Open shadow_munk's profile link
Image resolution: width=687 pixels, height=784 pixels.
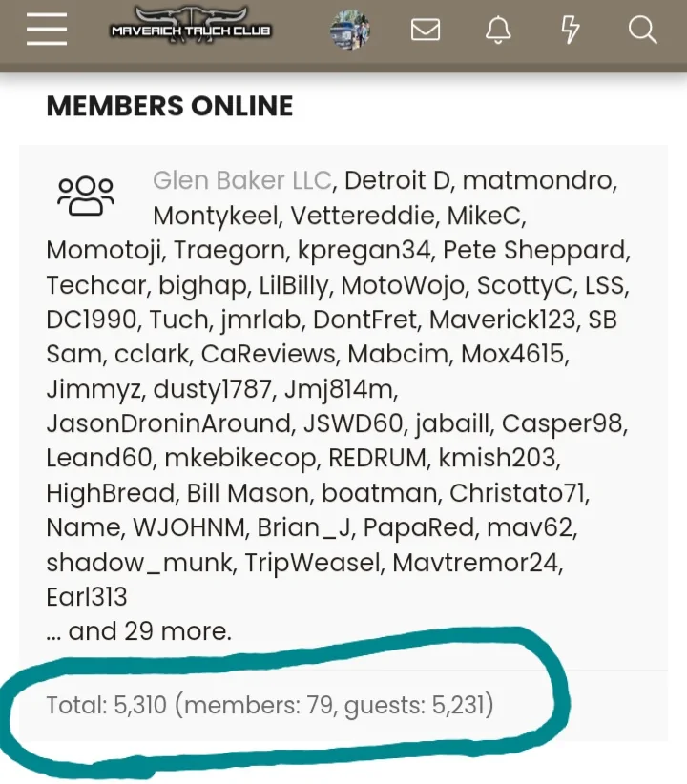tap(138, 563)
